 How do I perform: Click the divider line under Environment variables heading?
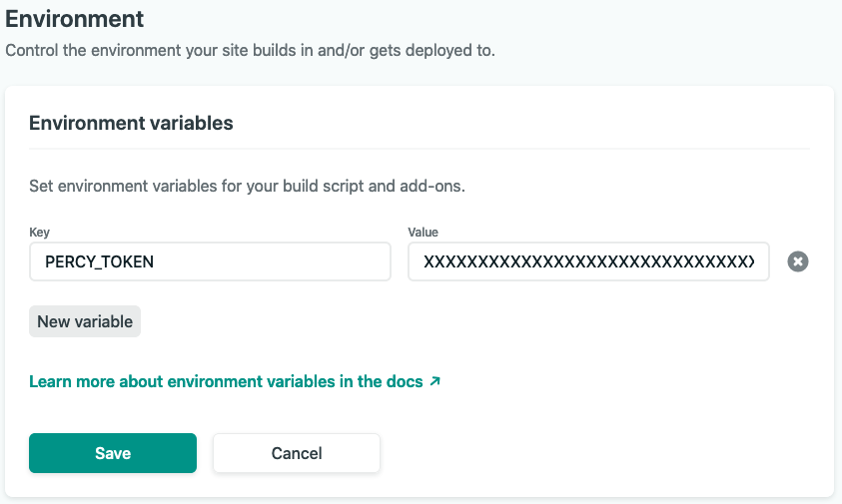coord(420,149)
